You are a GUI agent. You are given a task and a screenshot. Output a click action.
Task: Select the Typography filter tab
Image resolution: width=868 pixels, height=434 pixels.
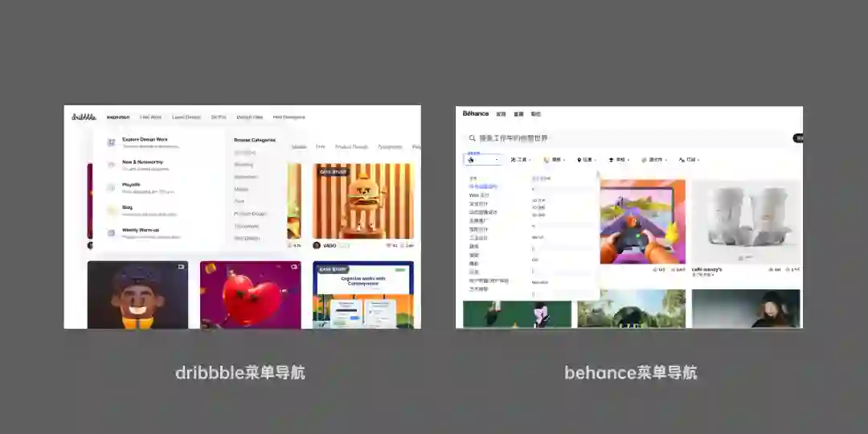pyautogui.click(x=391, y=147)
